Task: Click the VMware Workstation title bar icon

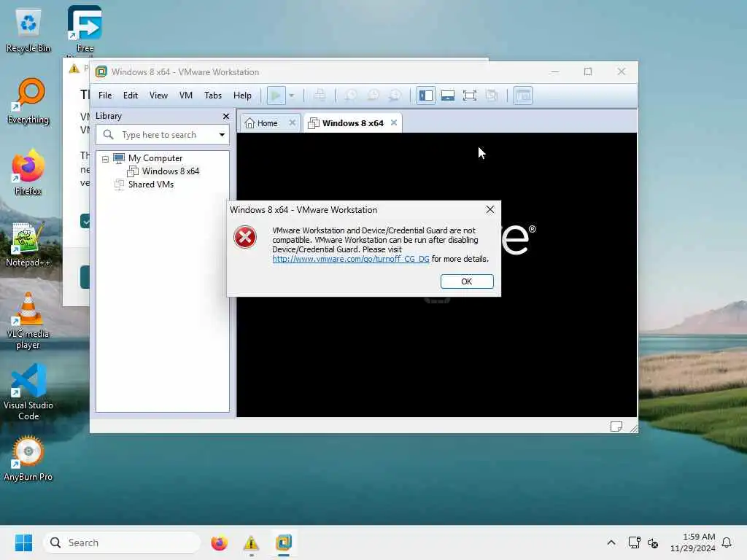Action: click(101, 72)
